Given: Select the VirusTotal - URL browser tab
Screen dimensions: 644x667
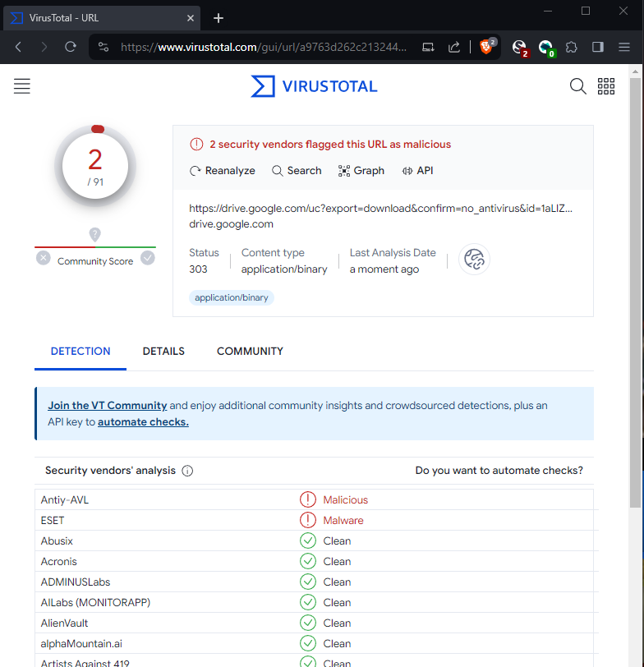Looking at the screenshot, I should coord(101,18).
